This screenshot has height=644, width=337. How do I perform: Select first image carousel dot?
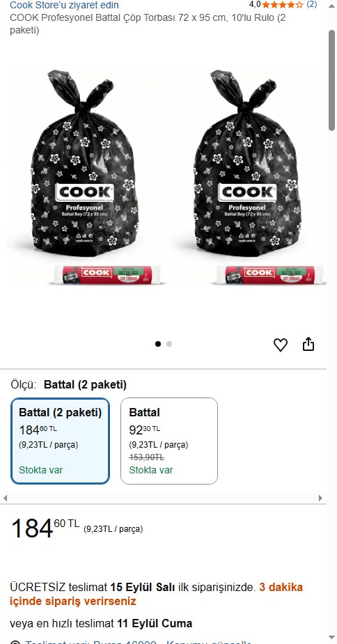158,344
